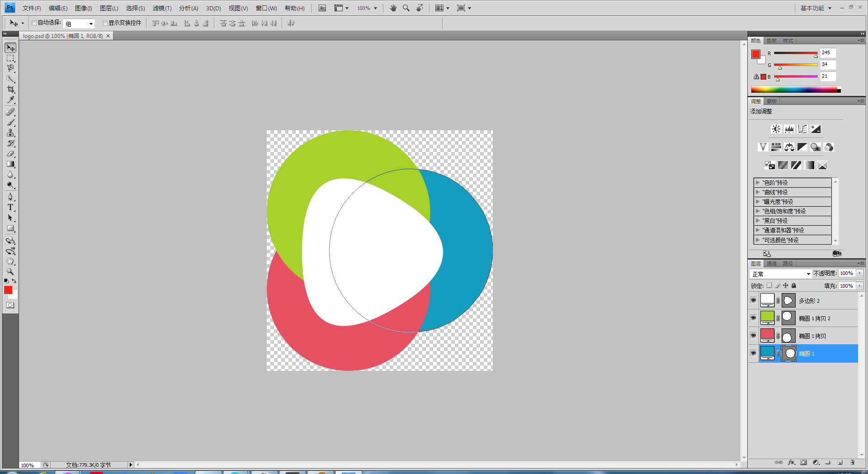
Task: Click the R value input field
Action: coord(827,53)
